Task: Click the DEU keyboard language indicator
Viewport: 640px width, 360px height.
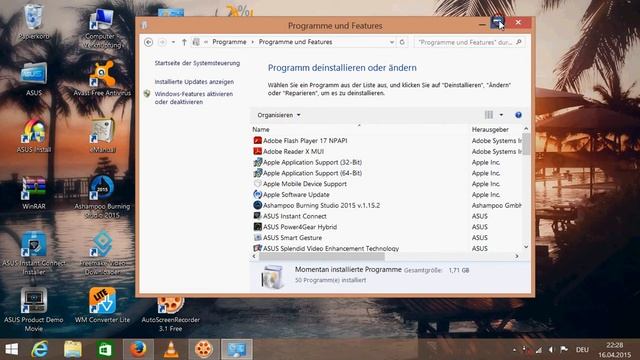Action: tap(582, 350)
